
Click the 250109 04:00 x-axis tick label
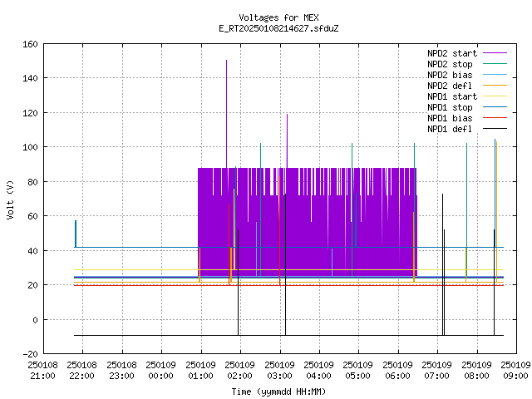(x=319, y=371)
